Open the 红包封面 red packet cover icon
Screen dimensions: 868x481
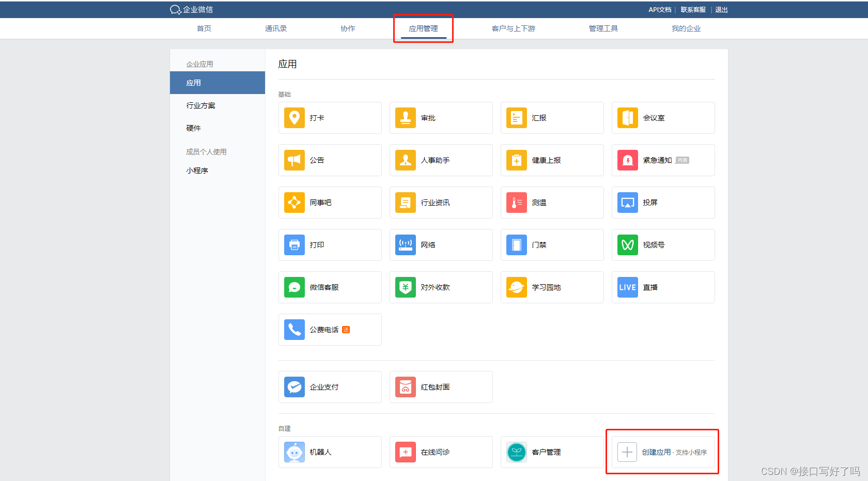click(406, 387)
